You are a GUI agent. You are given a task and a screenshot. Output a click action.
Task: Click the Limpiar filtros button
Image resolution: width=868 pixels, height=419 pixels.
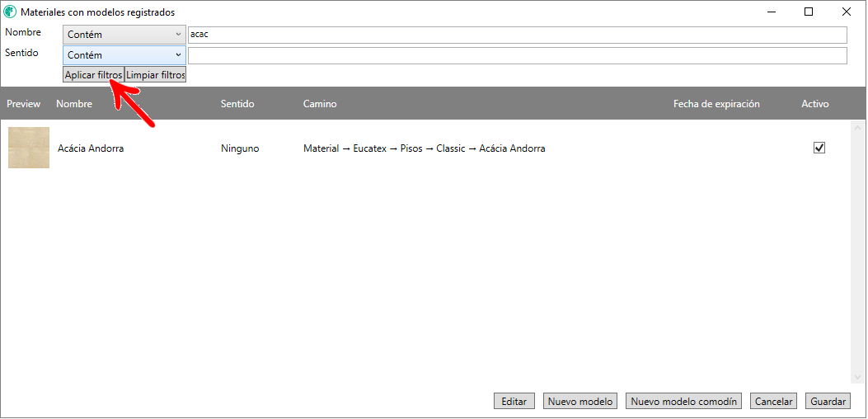[x=156, y=75]
